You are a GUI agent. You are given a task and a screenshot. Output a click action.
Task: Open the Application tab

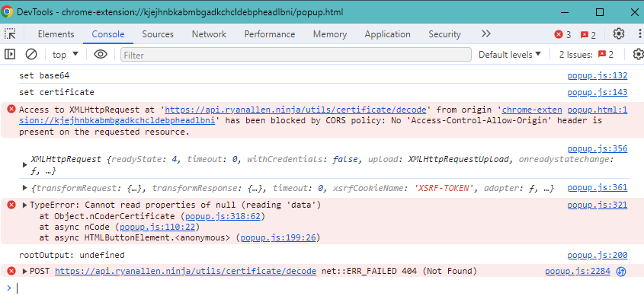[x=387, y=34]
